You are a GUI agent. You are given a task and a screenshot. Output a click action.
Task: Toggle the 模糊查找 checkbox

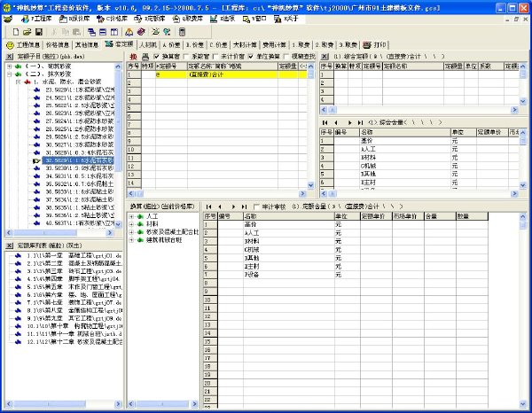(x=286, y=57)
